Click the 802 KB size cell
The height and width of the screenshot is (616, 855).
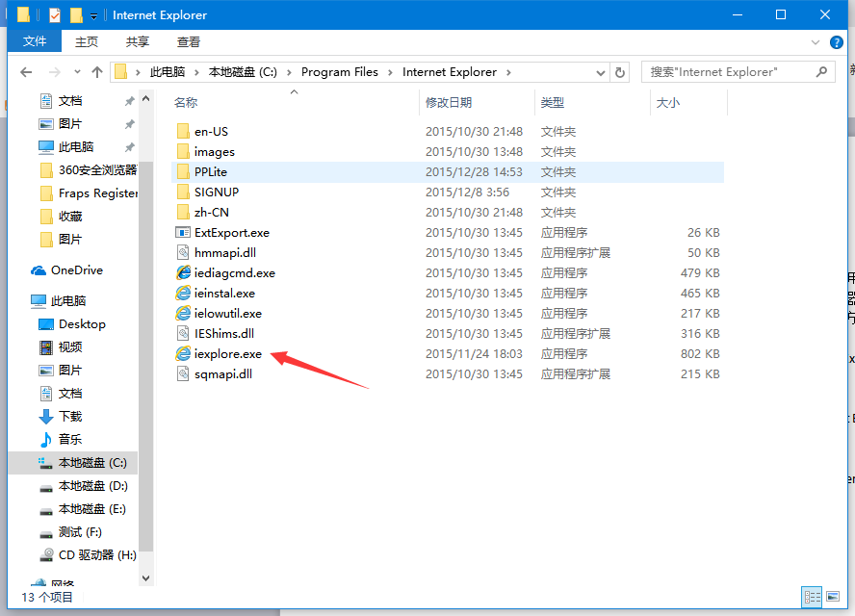coord(700,353)
